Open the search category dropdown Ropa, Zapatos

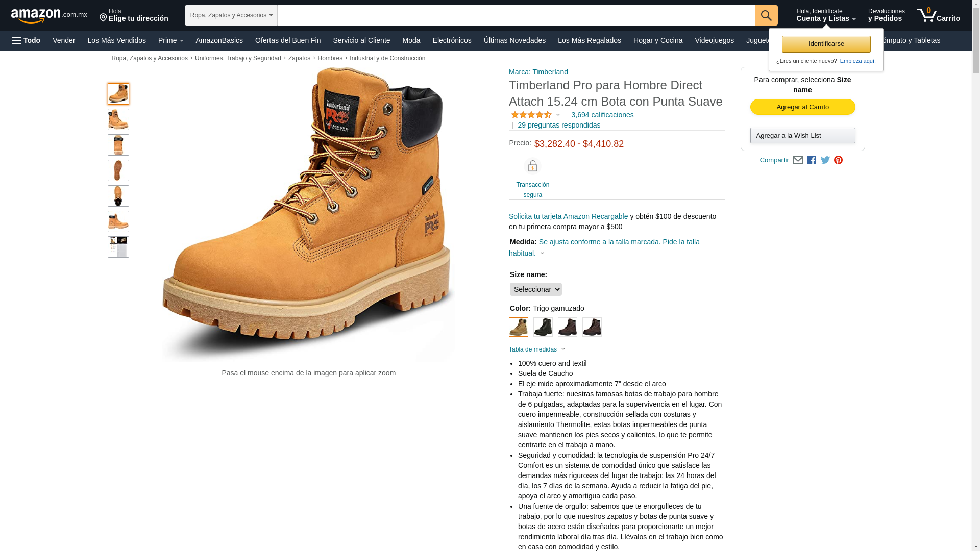coord(231,15)
